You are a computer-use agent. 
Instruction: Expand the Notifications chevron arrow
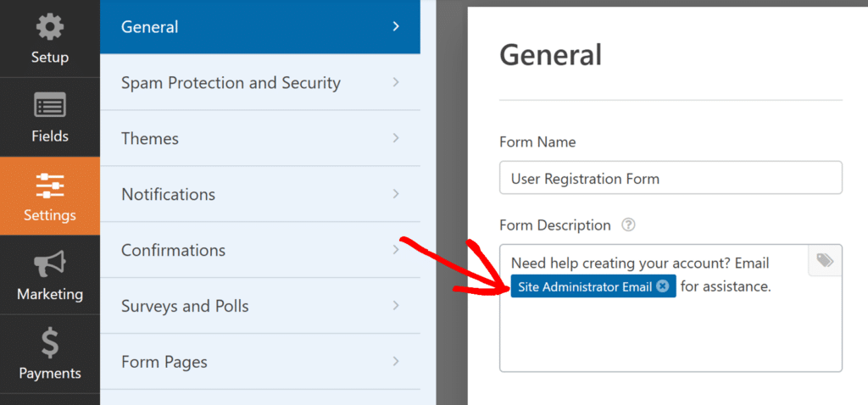(396, 195)
